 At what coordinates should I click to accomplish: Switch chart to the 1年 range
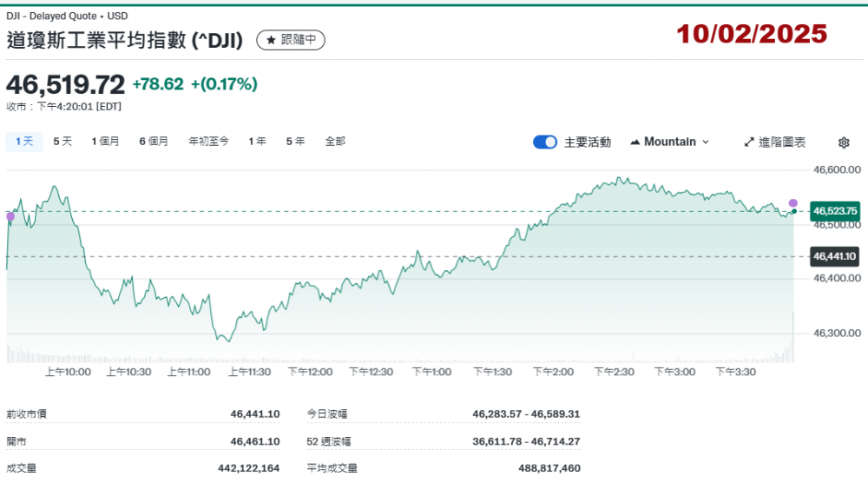tap(257, 141)
